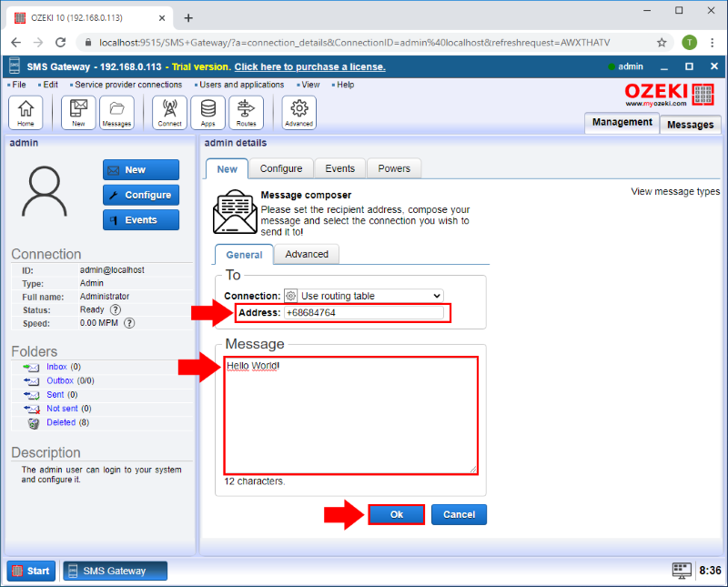Switch to the Advanced composer tab
728x587 pixels.
[x=307, y=254]
